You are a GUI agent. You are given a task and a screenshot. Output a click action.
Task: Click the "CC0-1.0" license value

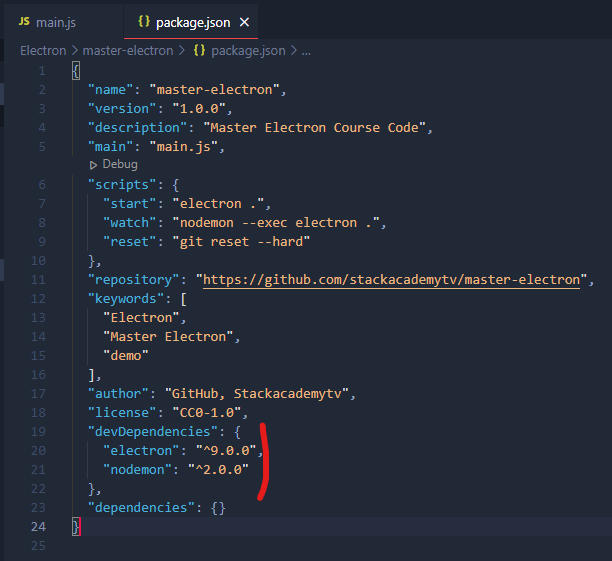pyautogui.click(x=207, y=413)
